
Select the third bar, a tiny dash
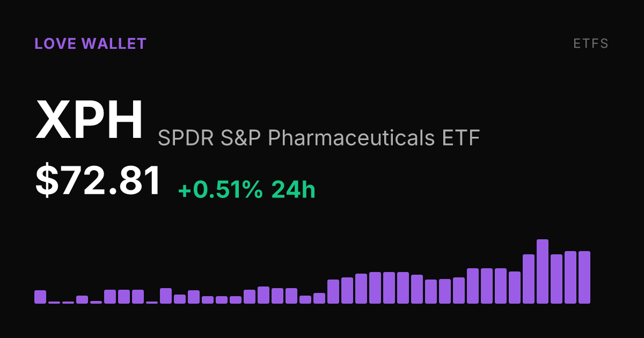click(68, 303)
